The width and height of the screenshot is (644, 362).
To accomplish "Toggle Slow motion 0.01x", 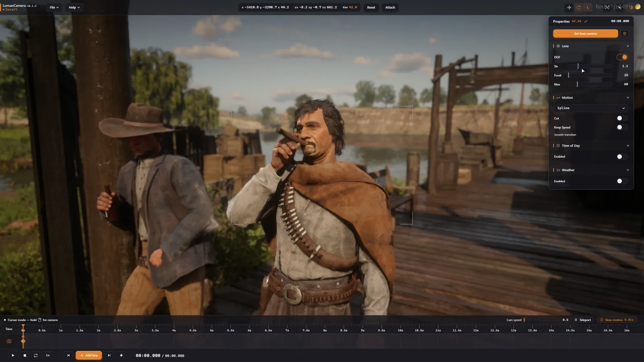I will point(617,320).
